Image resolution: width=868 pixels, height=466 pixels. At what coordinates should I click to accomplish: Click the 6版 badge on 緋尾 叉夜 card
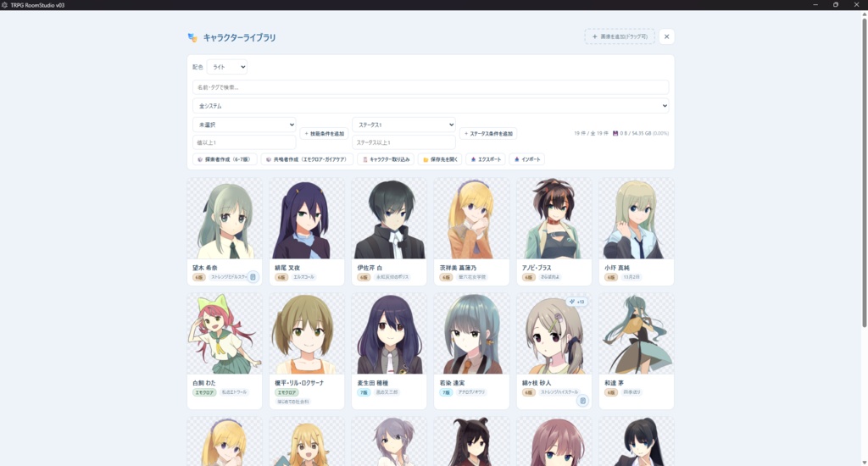point(281,277)
